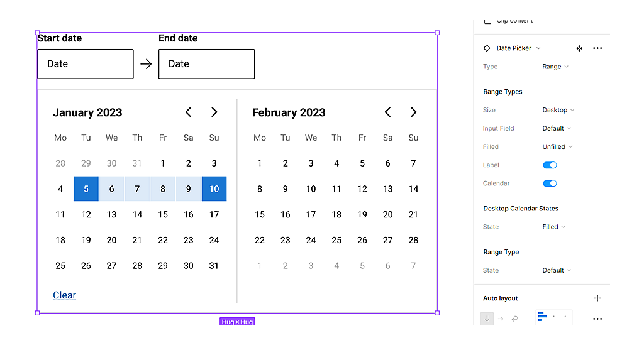Select January 17 in the calendar
Viewport: 644px width, 355px height.
tap(214, 214)
